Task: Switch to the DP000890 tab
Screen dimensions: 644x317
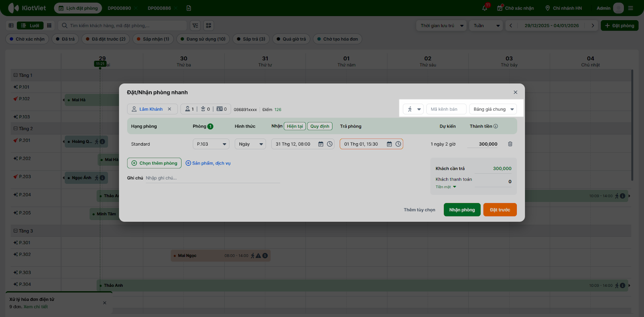Action: (119, 8)
